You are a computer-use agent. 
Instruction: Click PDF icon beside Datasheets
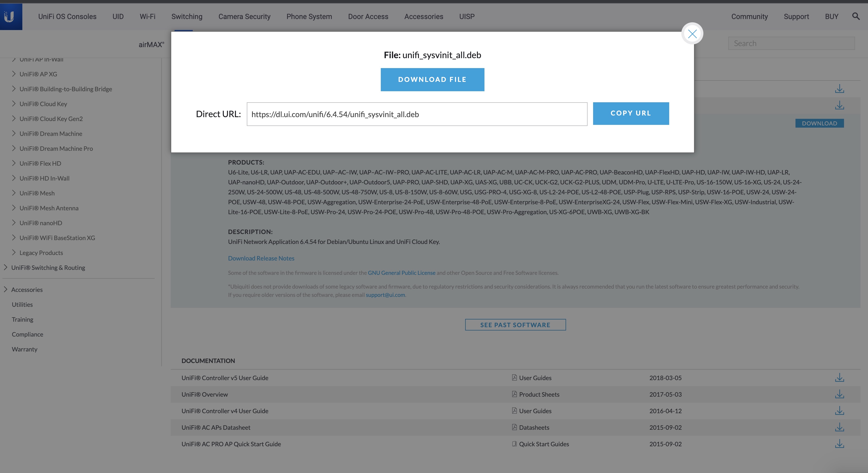(514, 427)
